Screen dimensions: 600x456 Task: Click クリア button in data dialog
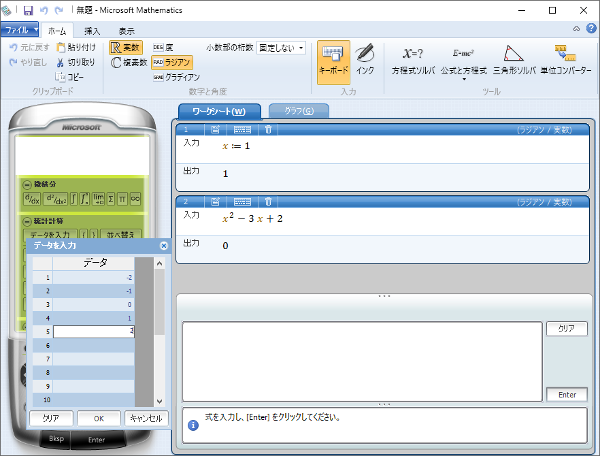(x=51, y=418)
